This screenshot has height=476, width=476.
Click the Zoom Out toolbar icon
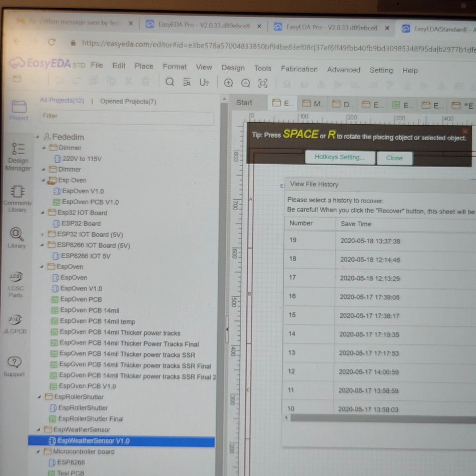246,83
